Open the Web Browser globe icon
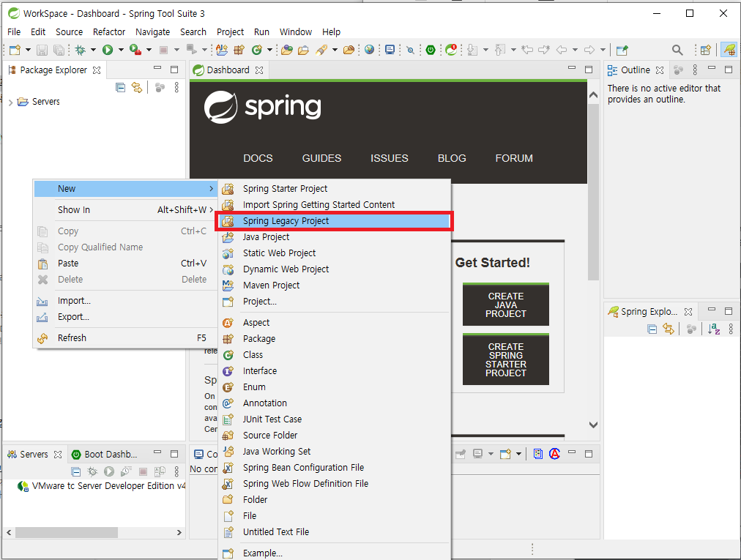741x560 pixels. (x=370, y=50)
